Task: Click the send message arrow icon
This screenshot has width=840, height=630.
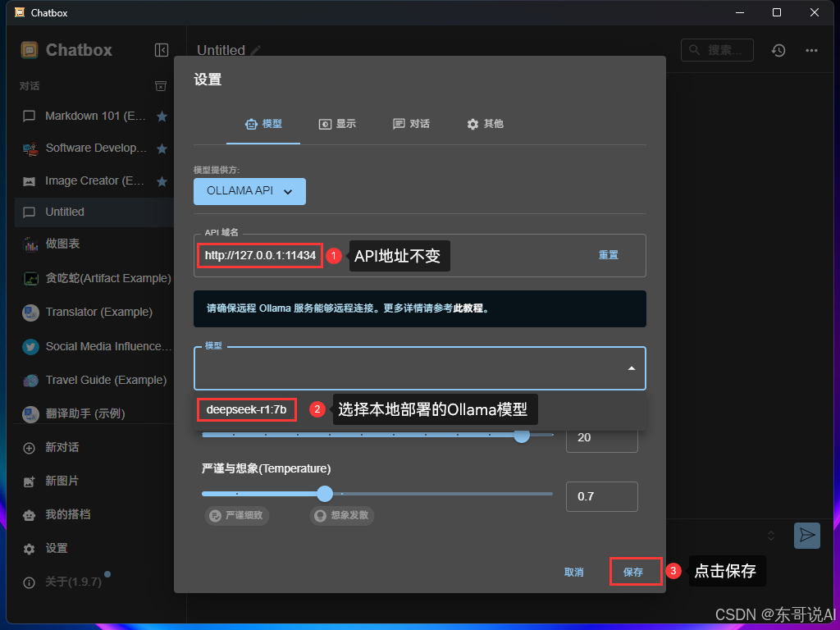Action: [x=807, y=535]
